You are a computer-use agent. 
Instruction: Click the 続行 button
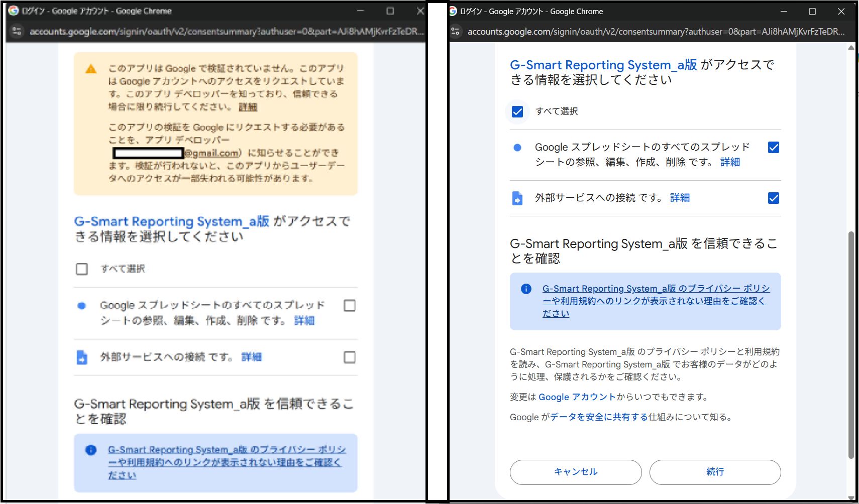click(715, 472)
